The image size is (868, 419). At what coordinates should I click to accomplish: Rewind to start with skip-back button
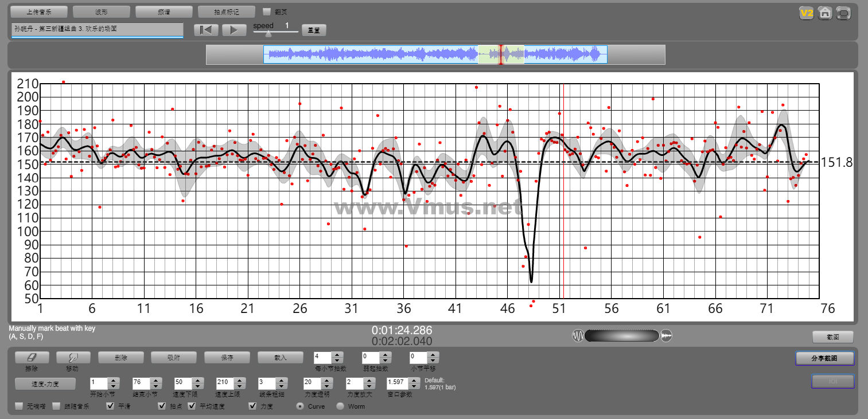tap(206, 30)
